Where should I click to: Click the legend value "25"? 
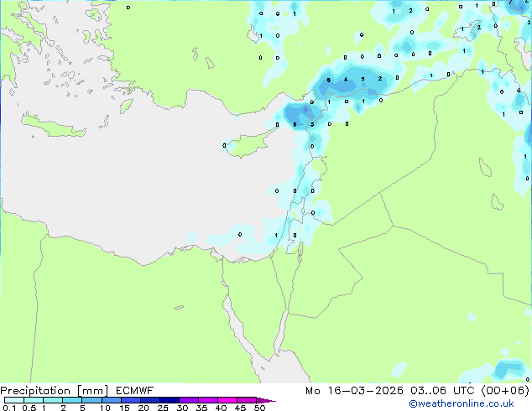click(x=163, y=408)
